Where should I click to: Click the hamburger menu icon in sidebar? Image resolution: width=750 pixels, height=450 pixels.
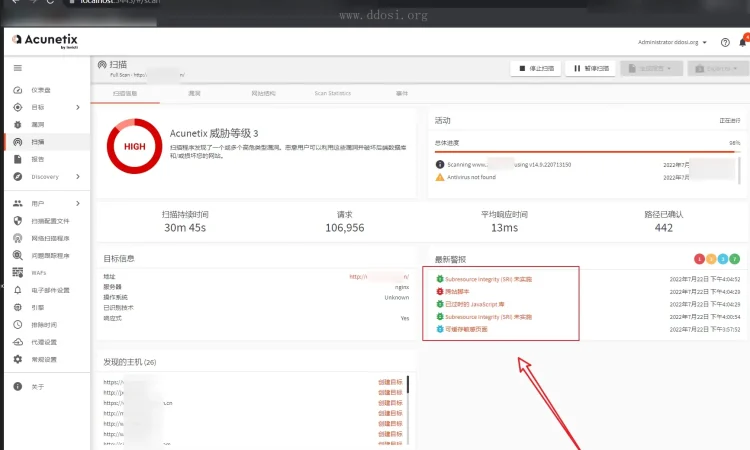point(18,68)
